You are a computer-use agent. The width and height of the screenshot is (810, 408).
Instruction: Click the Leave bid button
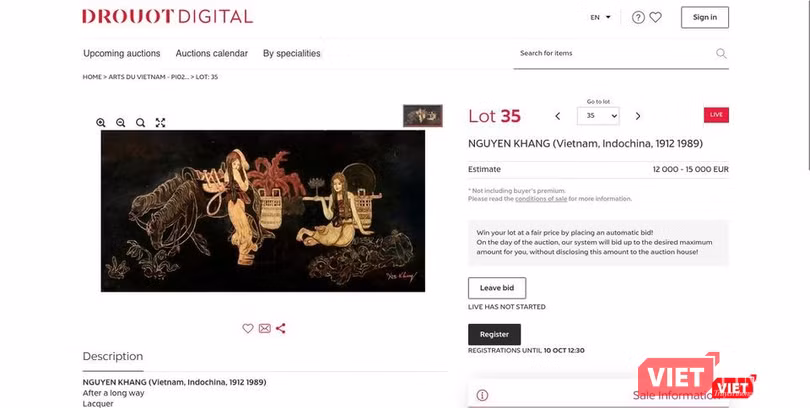497,288
